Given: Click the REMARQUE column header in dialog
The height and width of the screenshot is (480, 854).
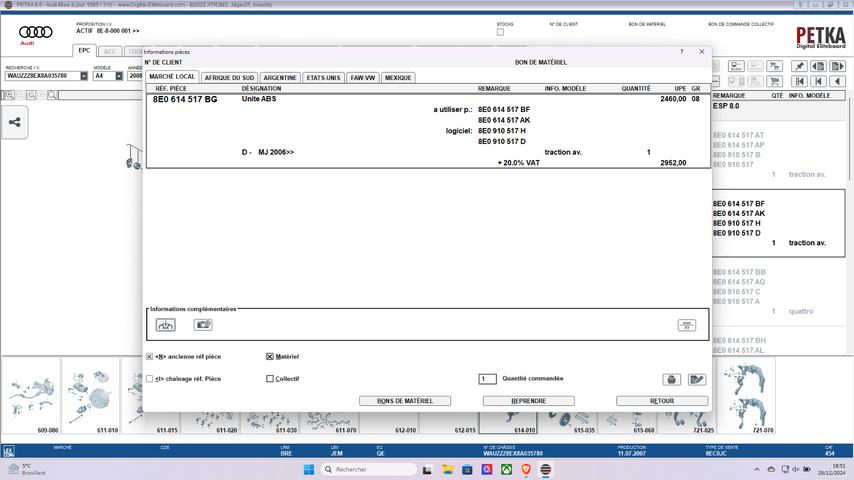Looking at the screenshot, I should (x=494, y=88).
